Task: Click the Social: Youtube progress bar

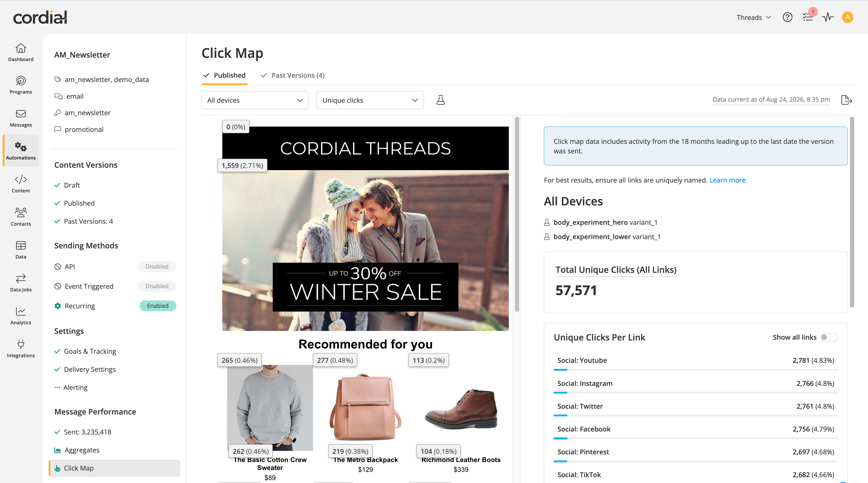Action: click(696, 370)
